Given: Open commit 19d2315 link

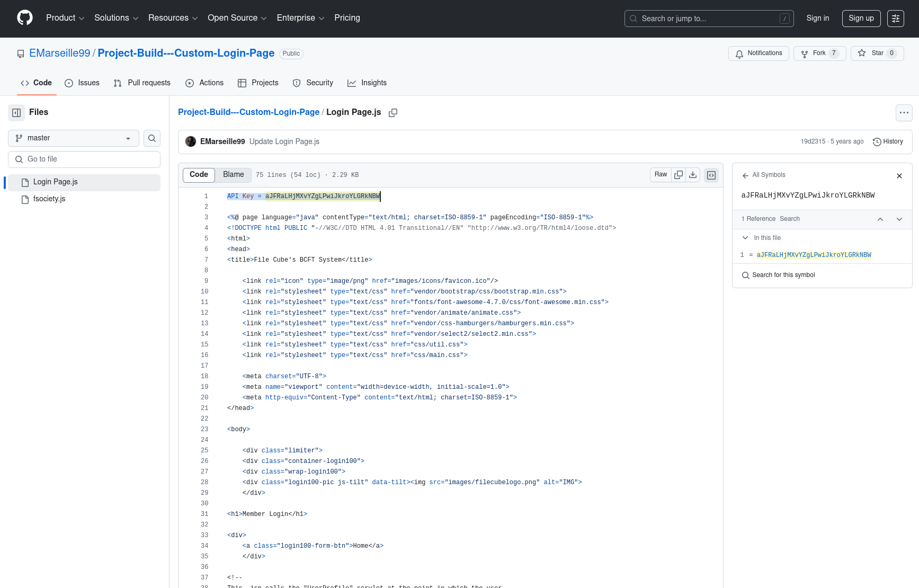Looking at the screenshot, I should [813, 141].
